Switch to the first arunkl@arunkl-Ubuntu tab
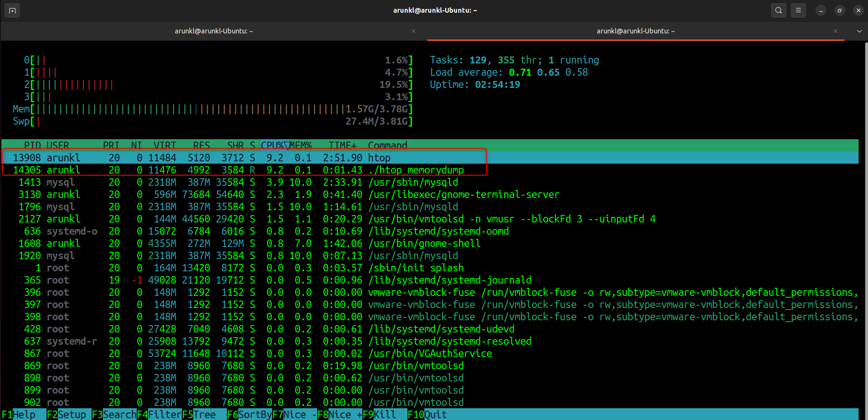 coord(214,31)
